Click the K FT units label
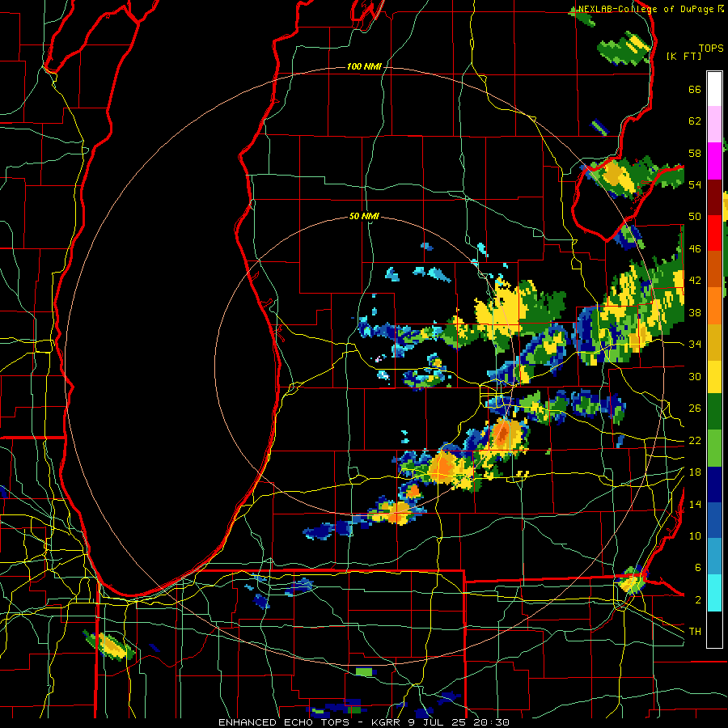The image size is (728, 728). (684, 56)
